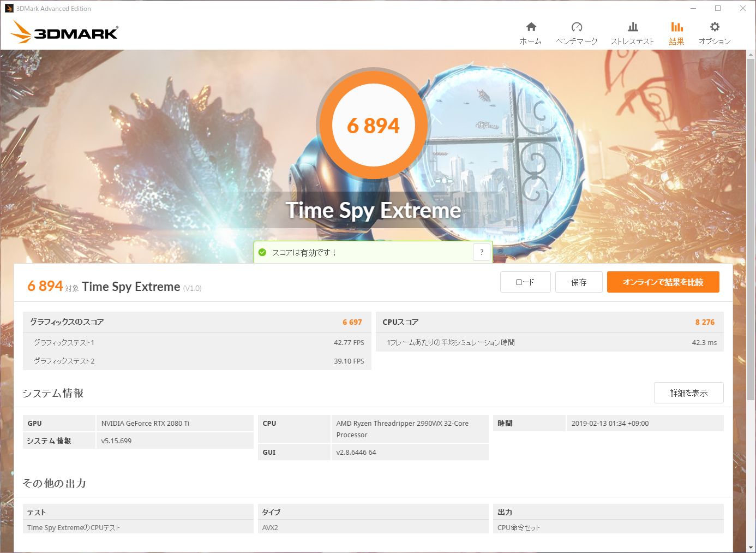Click the scrollbar down arrow
Screen dimensions: 756x553
tap(751, 547)
